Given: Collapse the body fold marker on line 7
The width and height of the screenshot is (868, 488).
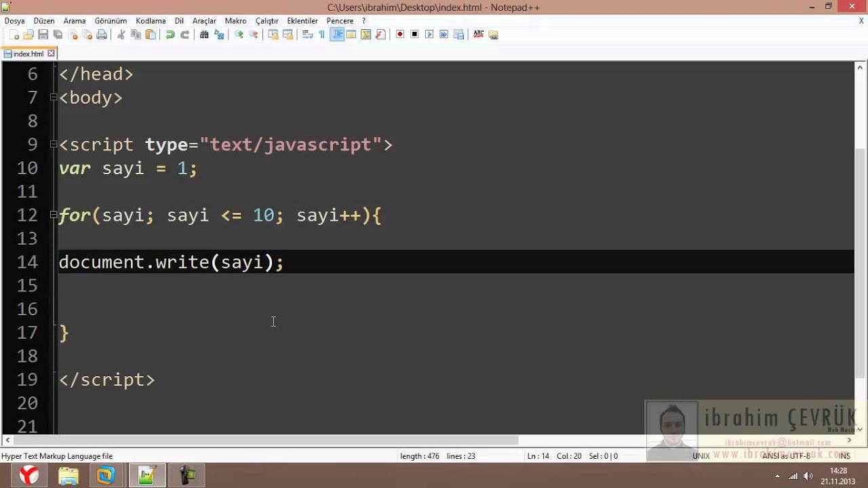Looking at the screenshot, I should (54, 98).
